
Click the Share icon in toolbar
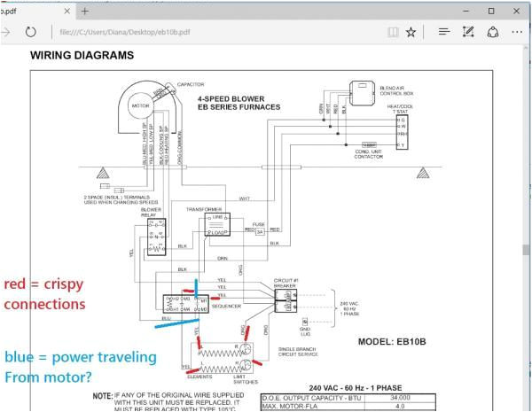pyautogui.click(x=494, y=33)
